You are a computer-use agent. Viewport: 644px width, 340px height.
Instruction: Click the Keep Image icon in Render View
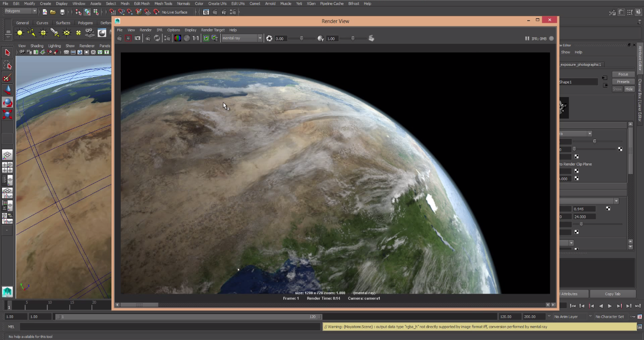point(206,38)
